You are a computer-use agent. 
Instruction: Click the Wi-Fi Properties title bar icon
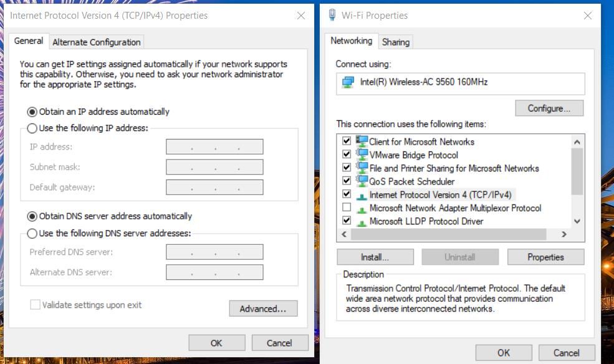coord(332,15)
